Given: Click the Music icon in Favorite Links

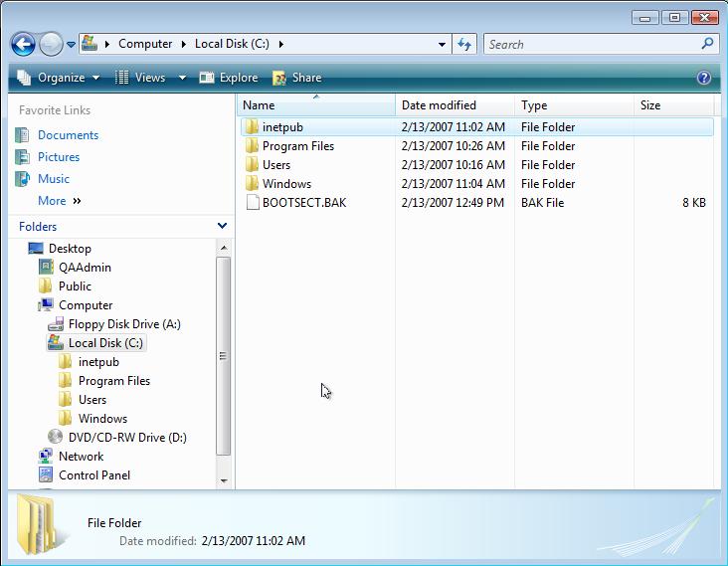Looking at the screenshot, I should click(x=22, y=179).
